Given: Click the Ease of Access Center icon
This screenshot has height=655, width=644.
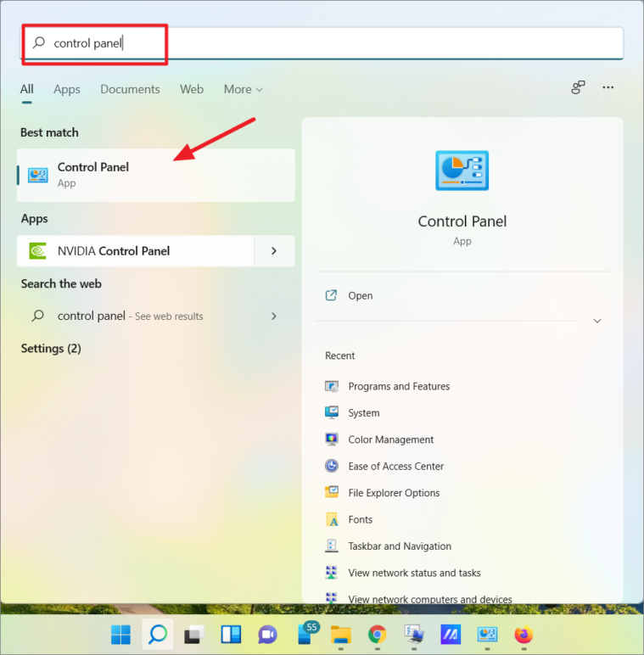Looking at the screenshot, I should pos(332,466).
